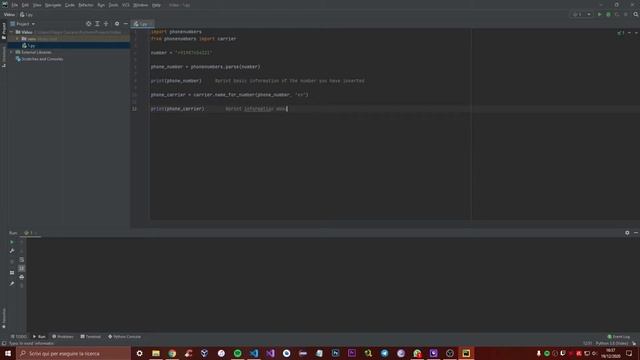Click Up stack trace arrow in Run panel
Image resolution: width=640 pixels, height=360 pixels.
point(22,242)
